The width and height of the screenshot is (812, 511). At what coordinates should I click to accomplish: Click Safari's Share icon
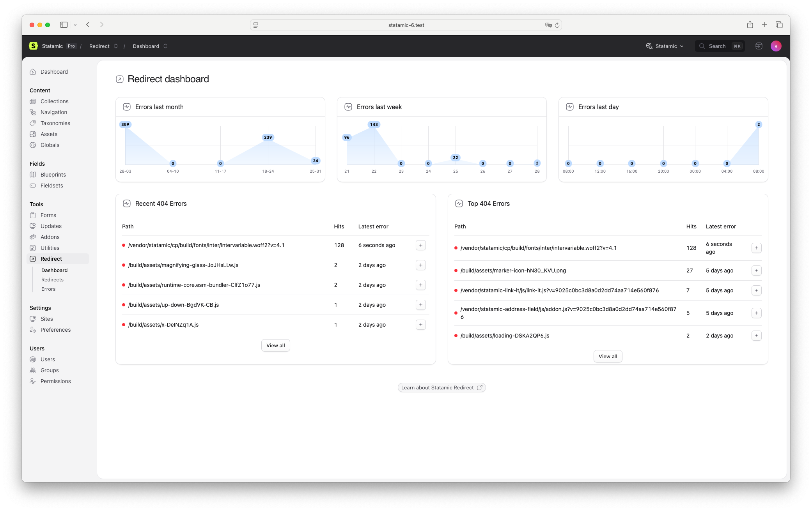coord(750,25)
